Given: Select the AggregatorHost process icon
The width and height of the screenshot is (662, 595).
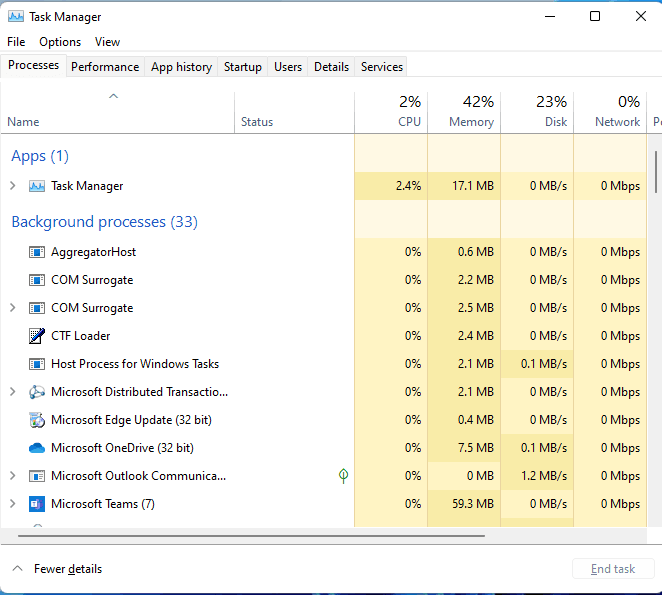Looking at the screenshot, I should pyautogui.click(x=37, y=252).
